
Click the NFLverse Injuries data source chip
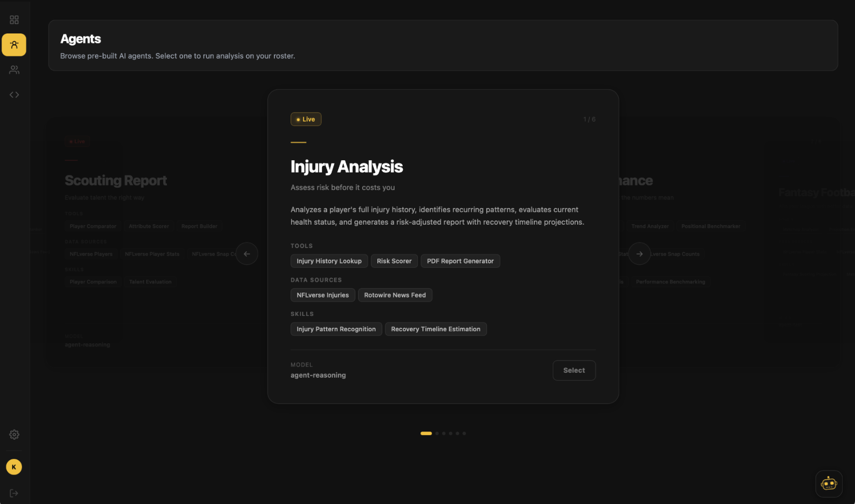click(323, 295)
